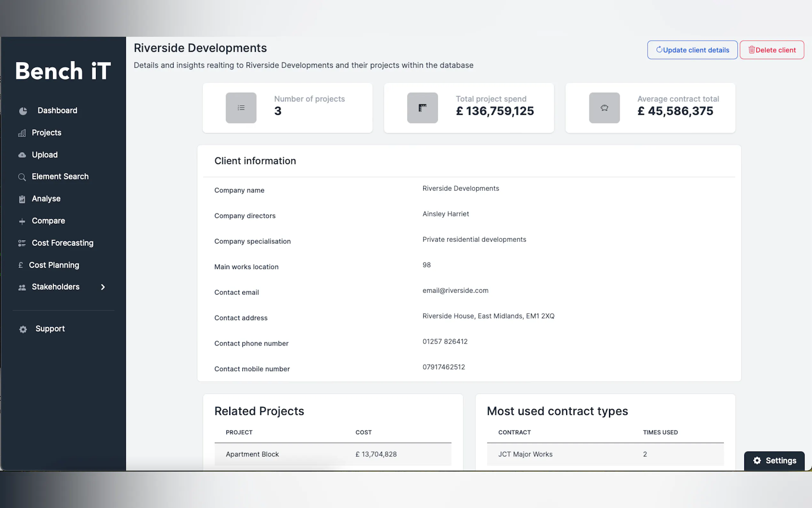Click the Support gear icon

(x=23, y=329)
